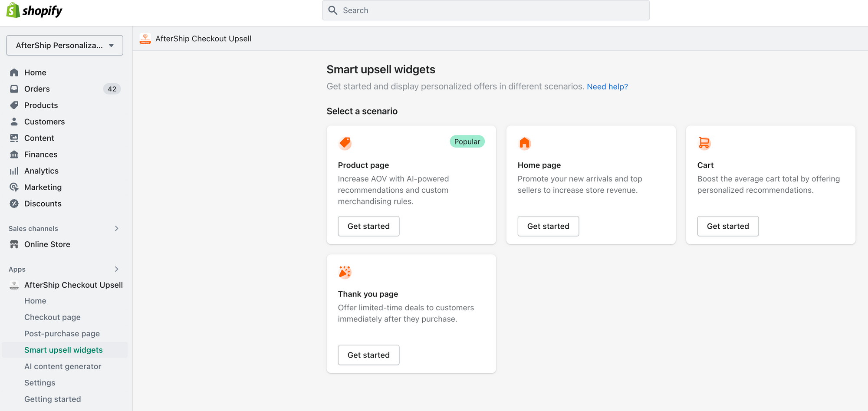
Task: Open Finances using its bank icon
Action: [x=14, y=154]
